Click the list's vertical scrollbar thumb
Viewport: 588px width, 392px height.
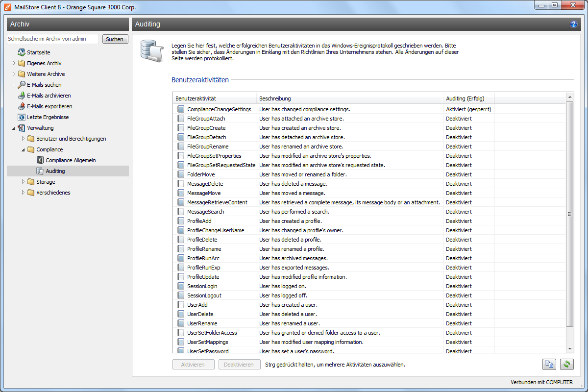(x=569, y=214)
